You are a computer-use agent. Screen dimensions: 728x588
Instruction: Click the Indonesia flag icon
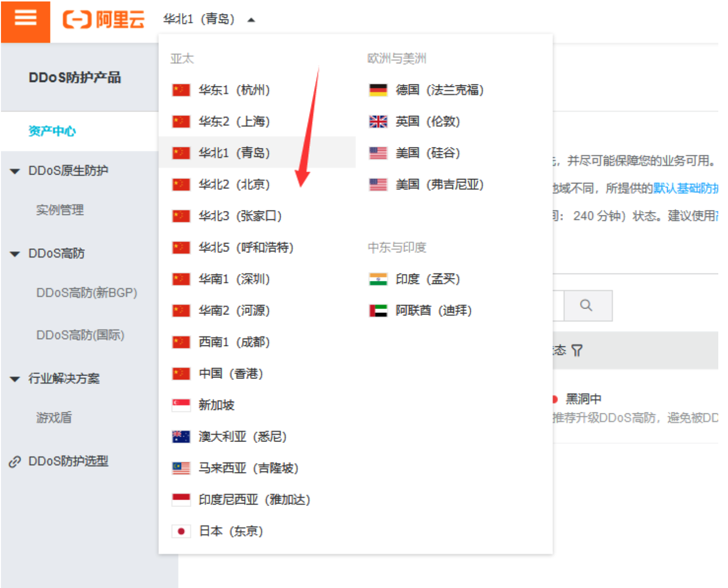coord(181,500)
